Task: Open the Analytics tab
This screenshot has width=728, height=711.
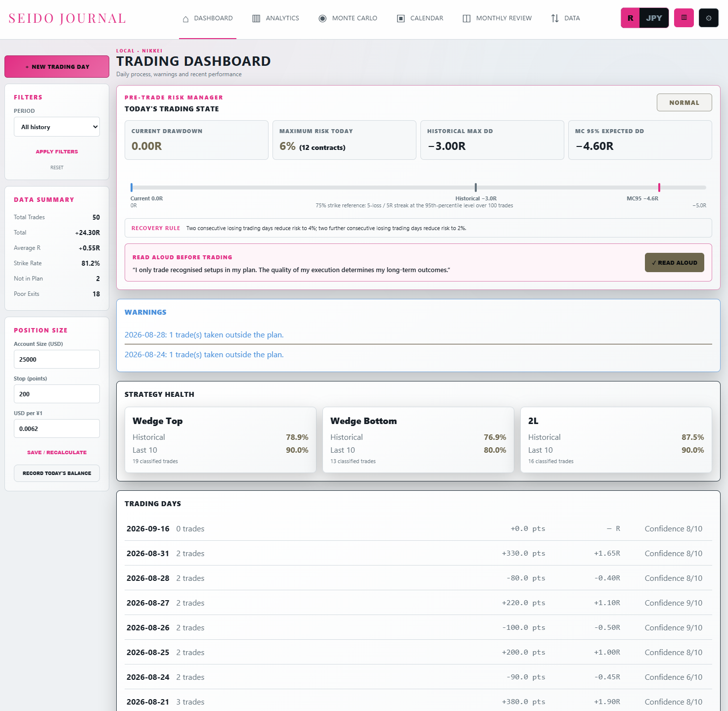Action: click(x=275, y=19)
